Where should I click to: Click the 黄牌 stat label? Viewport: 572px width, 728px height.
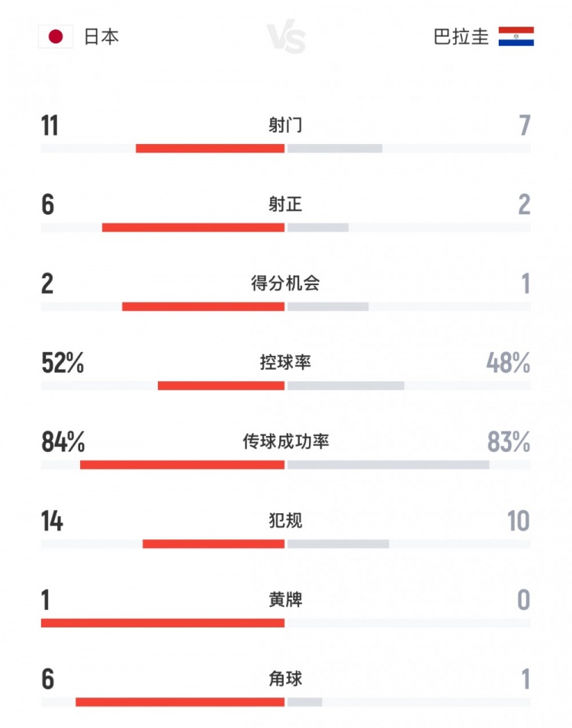pyautogui.click(x=285, y=600)
